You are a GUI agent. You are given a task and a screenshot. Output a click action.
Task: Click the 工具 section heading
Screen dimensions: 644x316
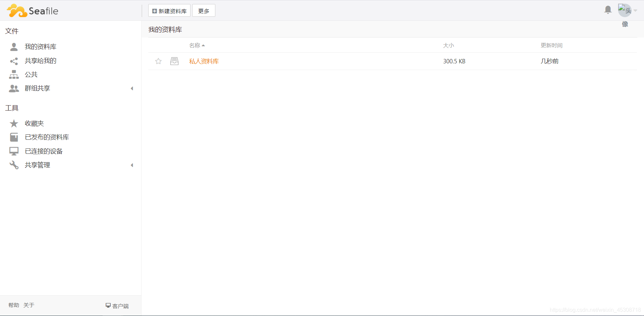12,108
